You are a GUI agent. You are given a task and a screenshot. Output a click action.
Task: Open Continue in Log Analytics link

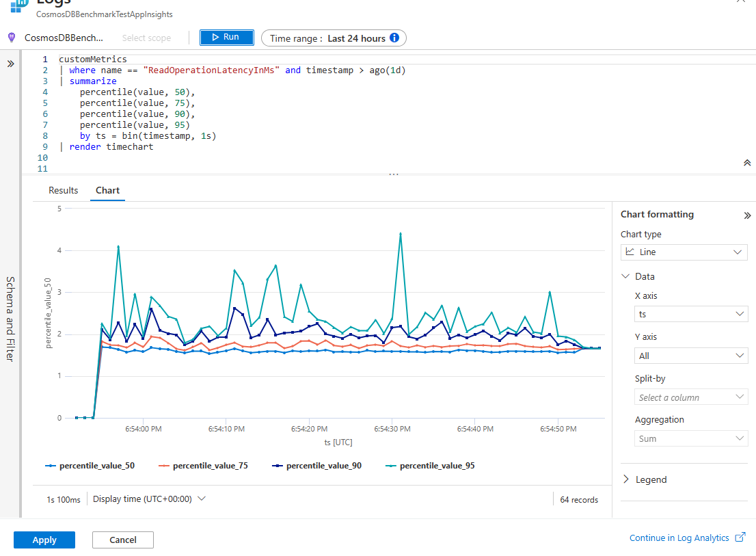[679, 538]
